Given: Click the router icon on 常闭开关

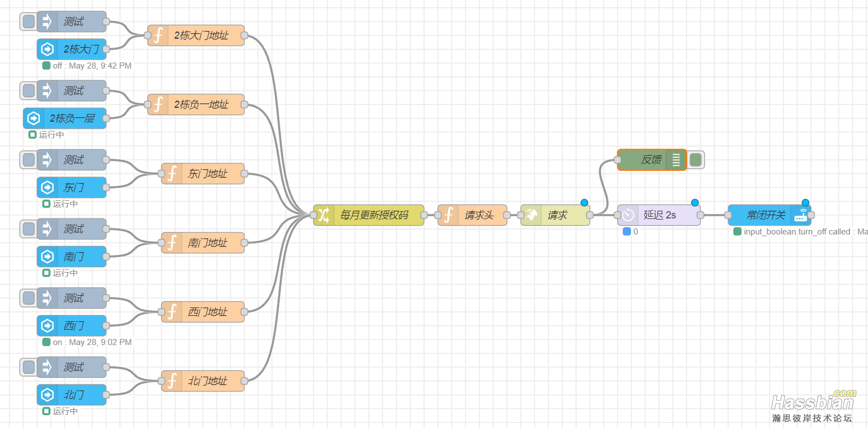Looking at the screenshot, I should tap(801, 215).
